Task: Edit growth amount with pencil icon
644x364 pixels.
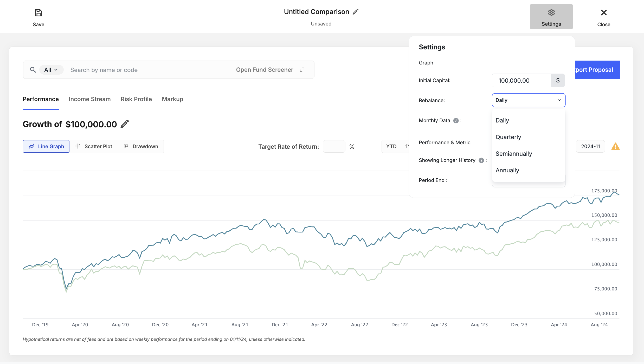Action: click(x=125, y=124)
